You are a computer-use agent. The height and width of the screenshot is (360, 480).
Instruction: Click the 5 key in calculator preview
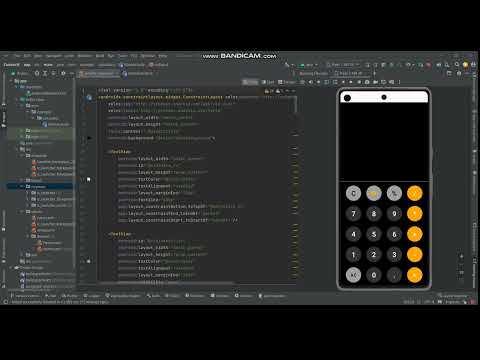pyautogui.click(x=374, y=234)
